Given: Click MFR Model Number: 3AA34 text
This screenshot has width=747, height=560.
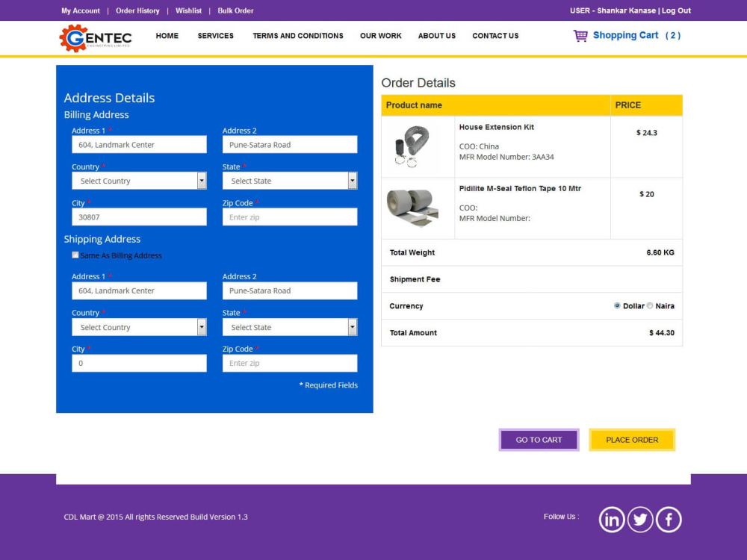Looking at the screenshot, I should 506,157.
